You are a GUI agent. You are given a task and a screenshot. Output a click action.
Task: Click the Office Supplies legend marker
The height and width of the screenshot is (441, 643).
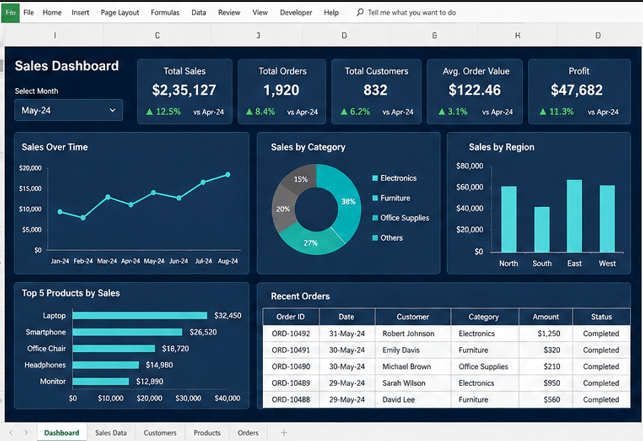tap(374, 218)
